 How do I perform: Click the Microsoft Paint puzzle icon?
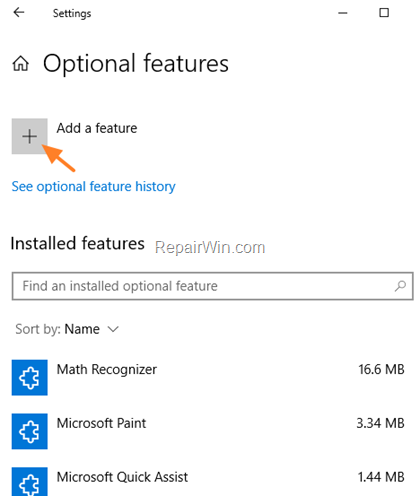coord(30,431)
